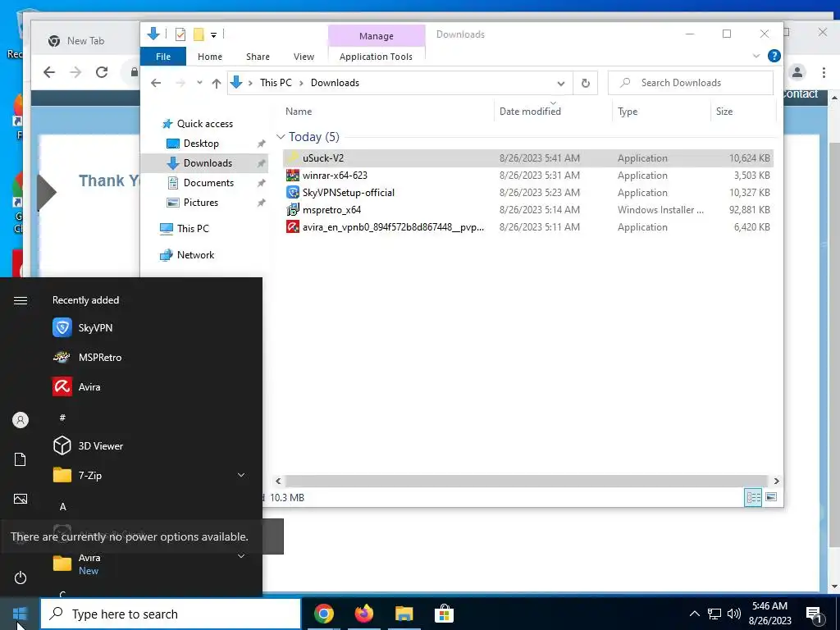Click the Start menu user account icon

click(21, 420)
